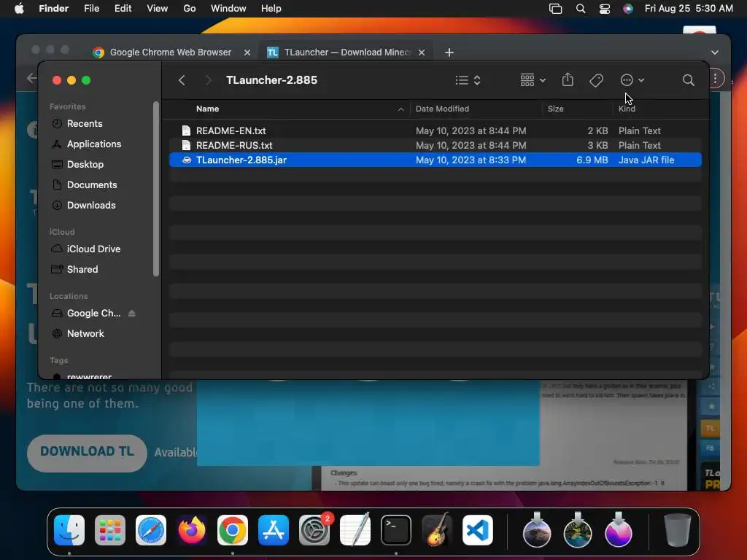The height and width of the screenshot is (560, 747).
Task: Click the Share icon in Finder toolbar
Action: pos(568,79)
